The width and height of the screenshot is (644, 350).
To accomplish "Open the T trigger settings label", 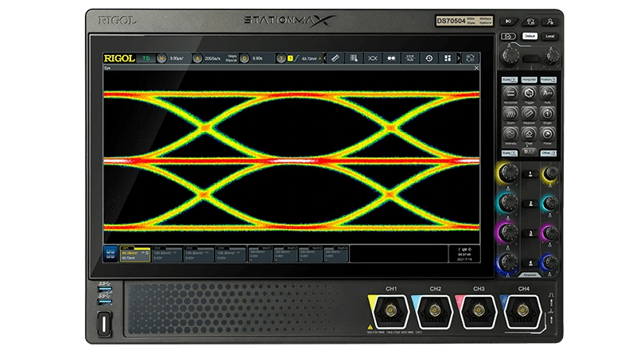I will click(x=281, y=58).
